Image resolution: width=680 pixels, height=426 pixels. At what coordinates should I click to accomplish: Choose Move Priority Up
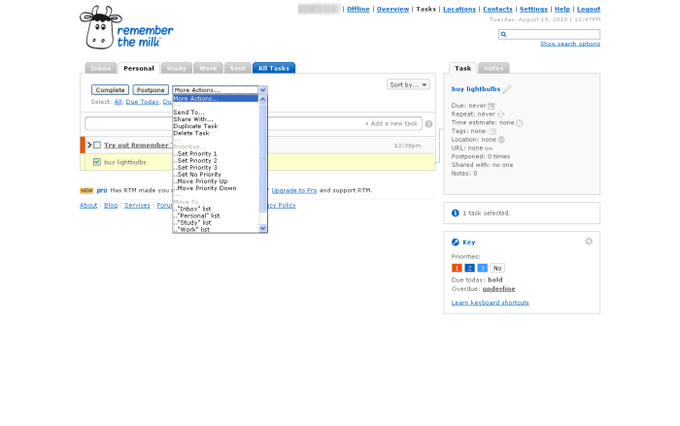pyautogui.click(x=200, y=181)
